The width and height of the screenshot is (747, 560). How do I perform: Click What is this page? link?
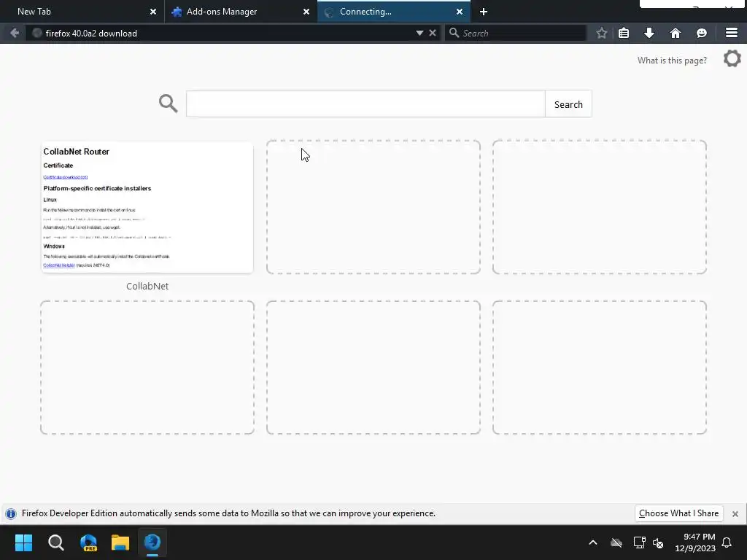click(672, 61)
